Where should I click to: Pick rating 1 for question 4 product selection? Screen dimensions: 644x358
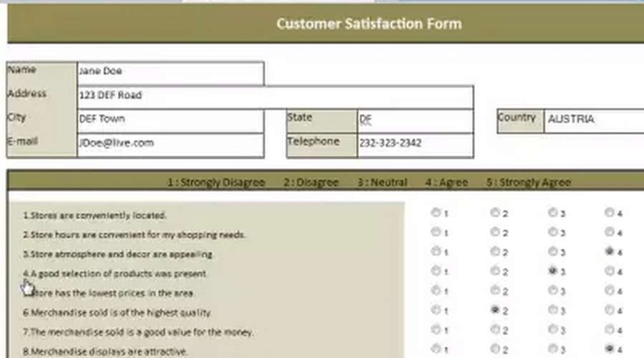click(435, 271)
